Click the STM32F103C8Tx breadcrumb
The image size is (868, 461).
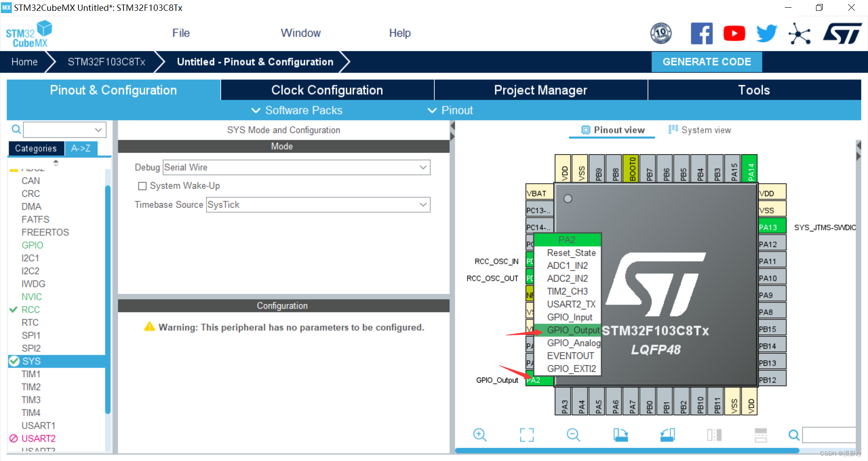coord(107,62)
